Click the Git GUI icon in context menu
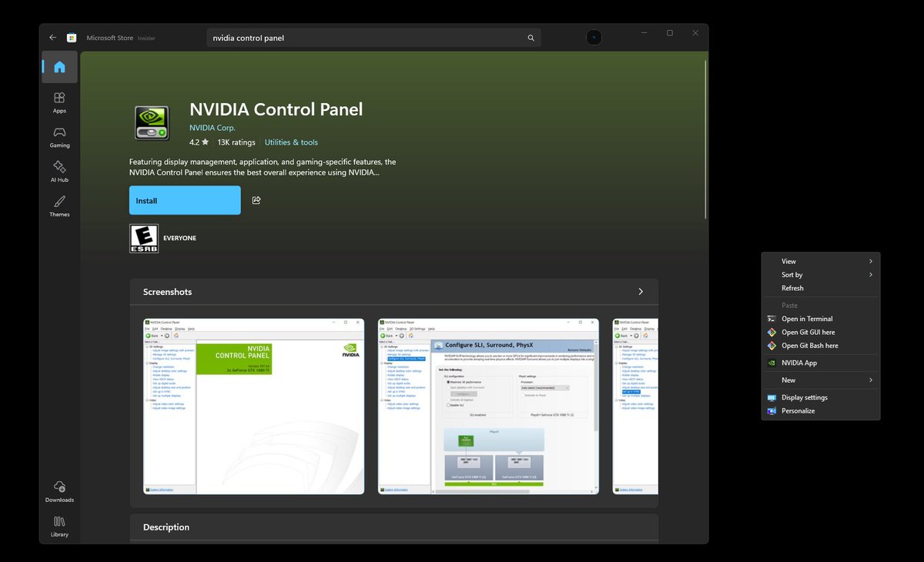 point(772,333)
